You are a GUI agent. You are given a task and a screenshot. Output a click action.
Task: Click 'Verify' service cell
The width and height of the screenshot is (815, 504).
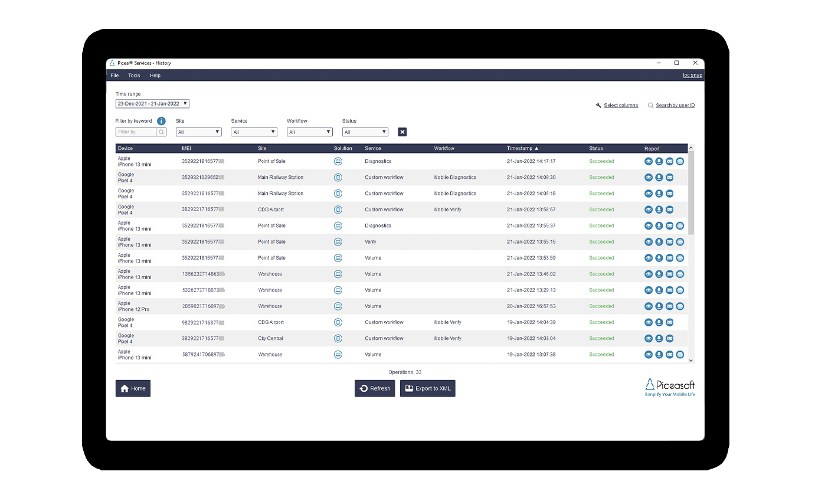pos(371,242)
